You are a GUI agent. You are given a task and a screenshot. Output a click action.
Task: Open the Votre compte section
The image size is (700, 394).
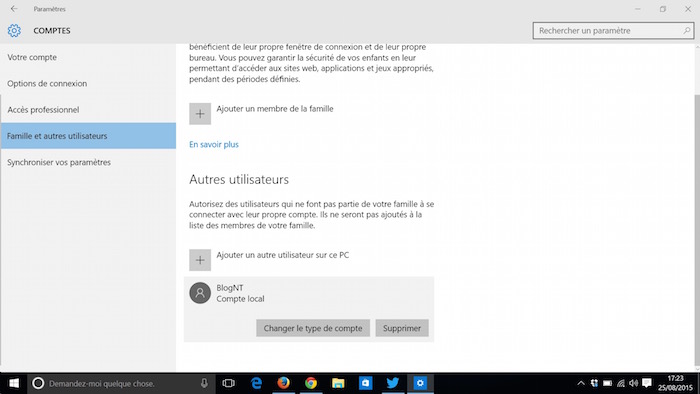(88, 57)
